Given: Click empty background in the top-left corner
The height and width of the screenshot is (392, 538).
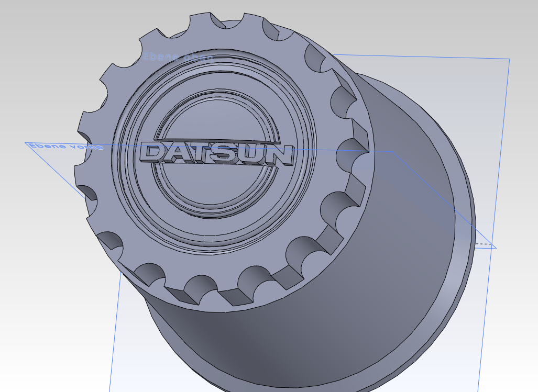Looking at the screenshot, I should (x=31, y=26).
